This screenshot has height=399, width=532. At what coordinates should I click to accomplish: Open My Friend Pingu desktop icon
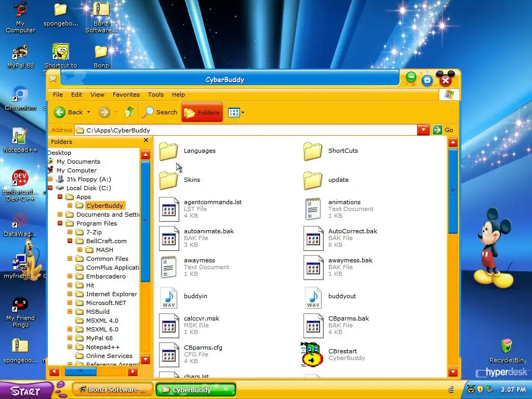(20, 312)
